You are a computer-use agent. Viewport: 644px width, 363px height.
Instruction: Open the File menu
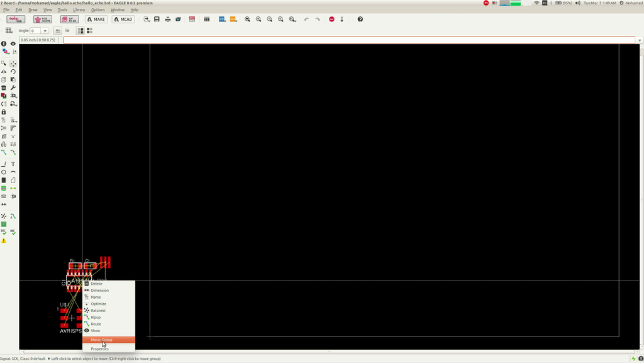[x=6, y=10]
